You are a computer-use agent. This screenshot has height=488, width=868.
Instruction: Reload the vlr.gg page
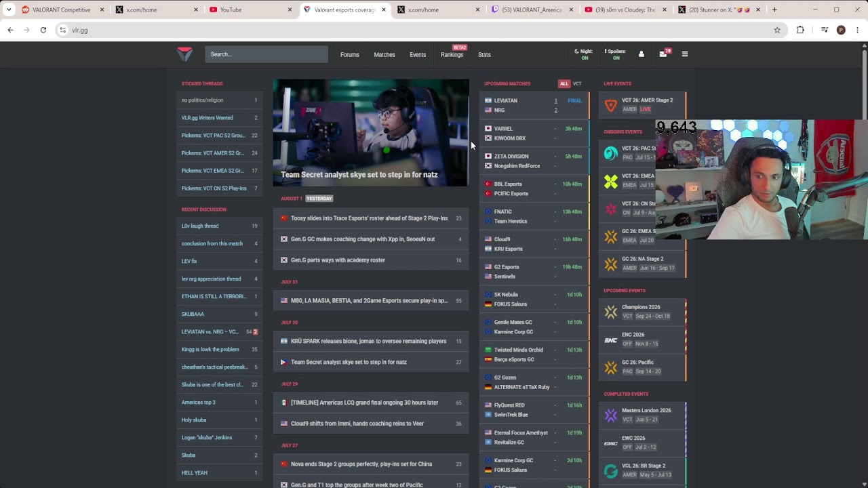click(x=43, y=30)
